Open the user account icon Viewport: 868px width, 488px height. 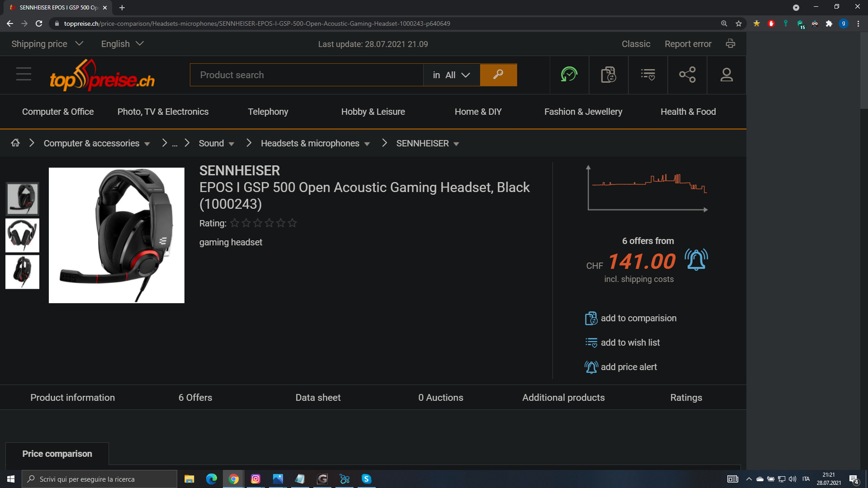point(726,75)
